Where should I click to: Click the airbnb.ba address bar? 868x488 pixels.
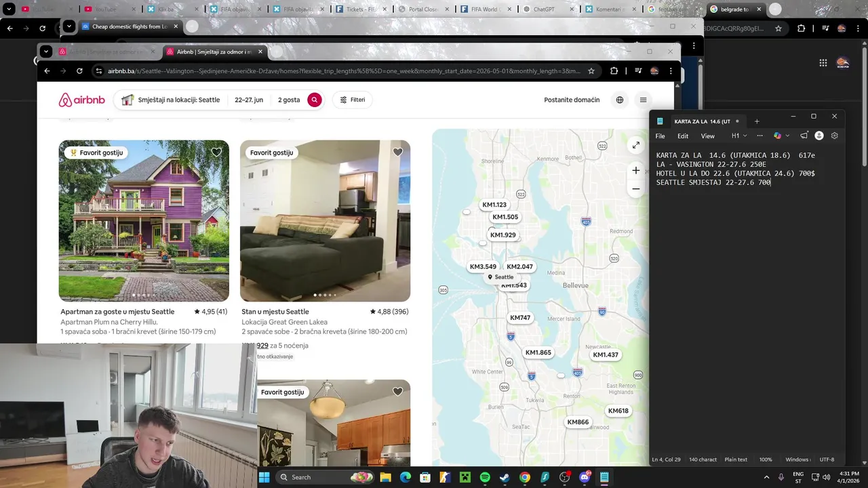click(x=344, y=70)
